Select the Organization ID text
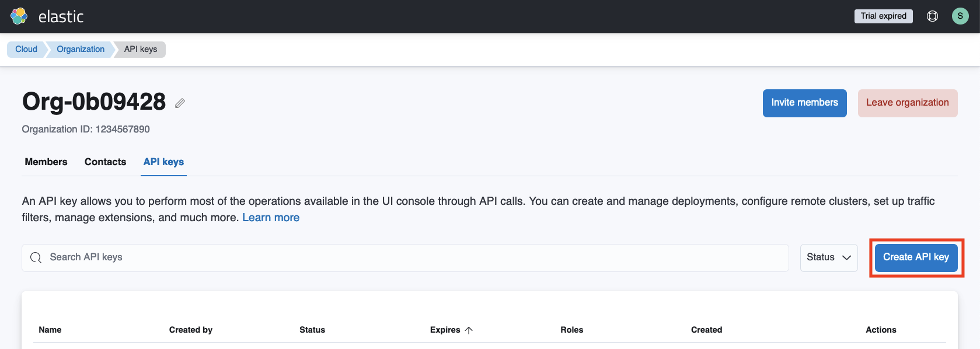 tap(86, 129)
